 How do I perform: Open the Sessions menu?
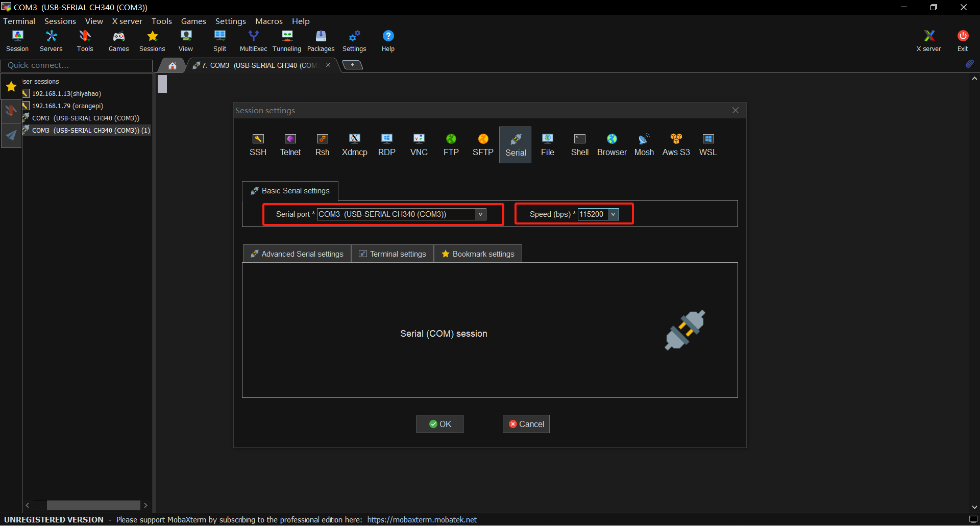[60, 21]
